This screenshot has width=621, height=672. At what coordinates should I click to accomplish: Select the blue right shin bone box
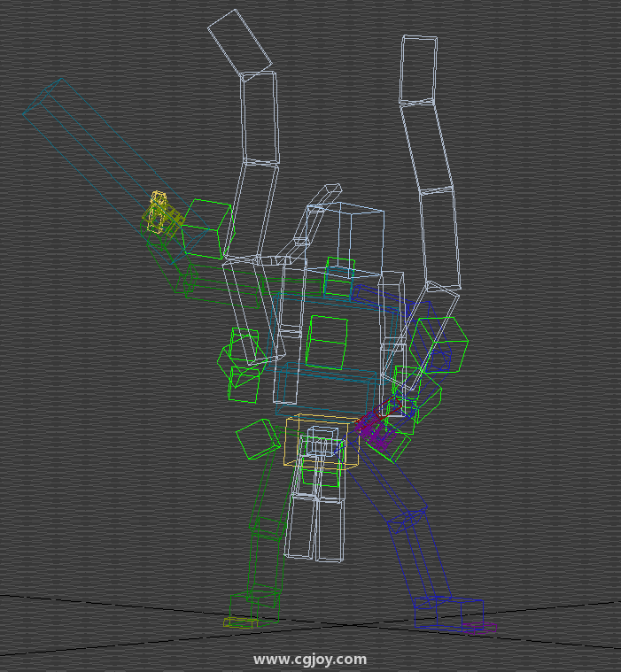[x=420, y=557]
